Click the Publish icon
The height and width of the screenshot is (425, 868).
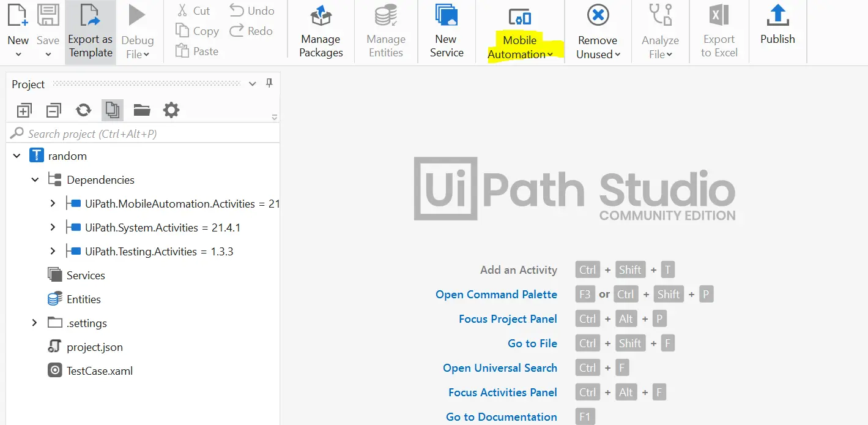point(777,17)
